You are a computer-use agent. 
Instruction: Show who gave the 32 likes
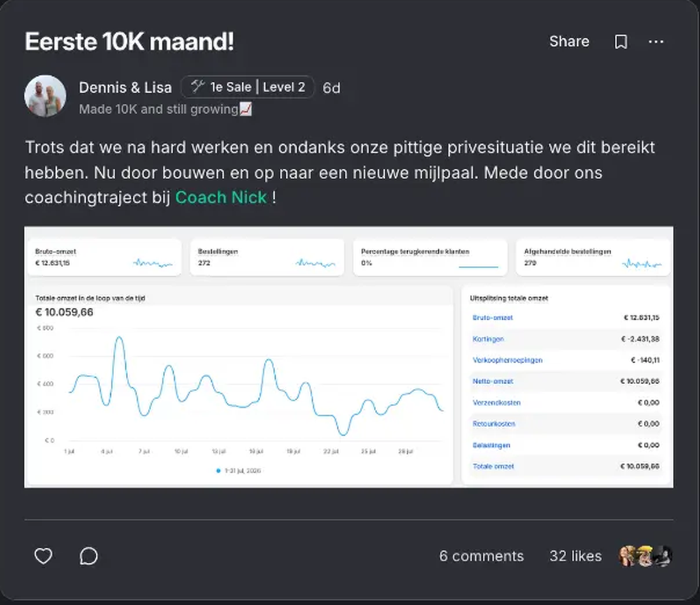point(575,556)
